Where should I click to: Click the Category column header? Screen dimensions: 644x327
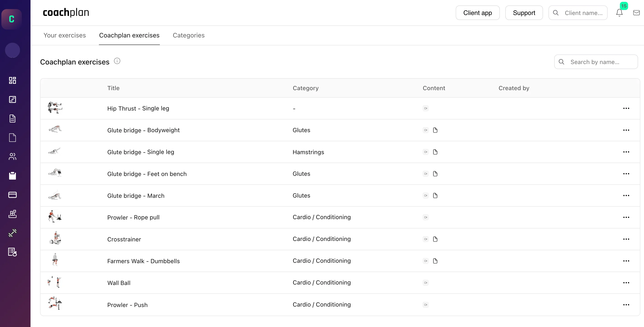pos(305,88)
